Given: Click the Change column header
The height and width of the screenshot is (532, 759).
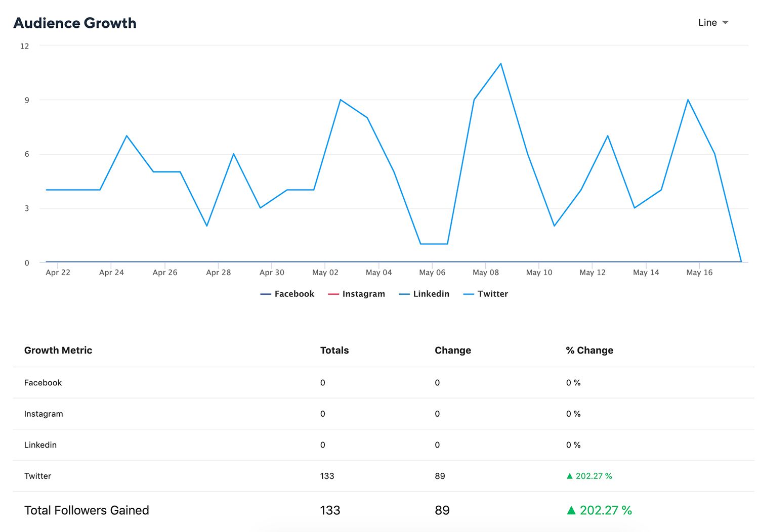Looking at the screenshot, I should 453,350.
